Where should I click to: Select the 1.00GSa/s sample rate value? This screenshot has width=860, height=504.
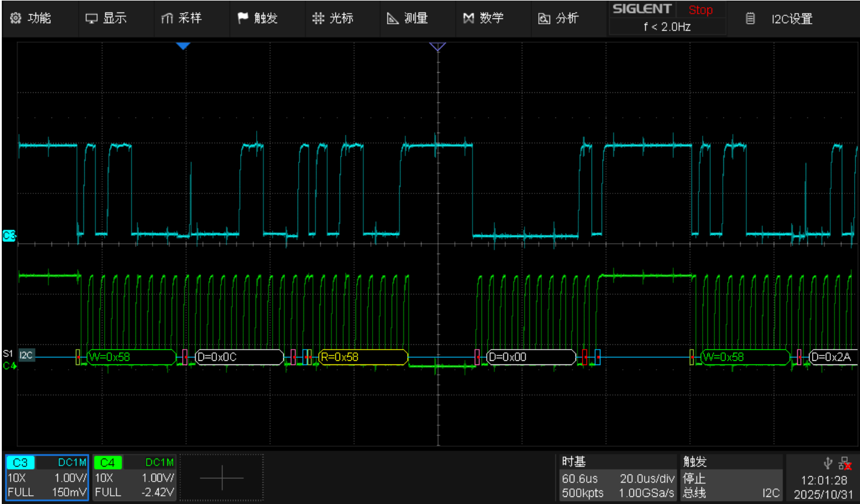646,493
